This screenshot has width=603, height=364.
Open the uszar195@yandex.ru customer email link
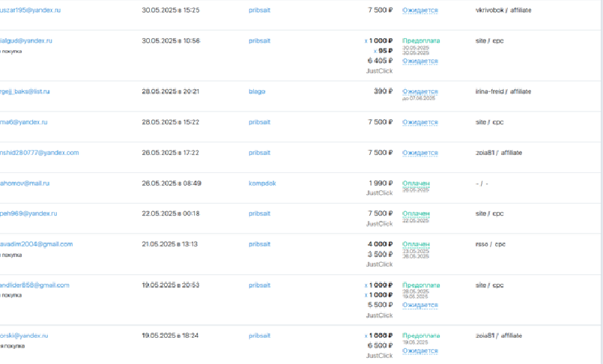click(x=31, y=10)
